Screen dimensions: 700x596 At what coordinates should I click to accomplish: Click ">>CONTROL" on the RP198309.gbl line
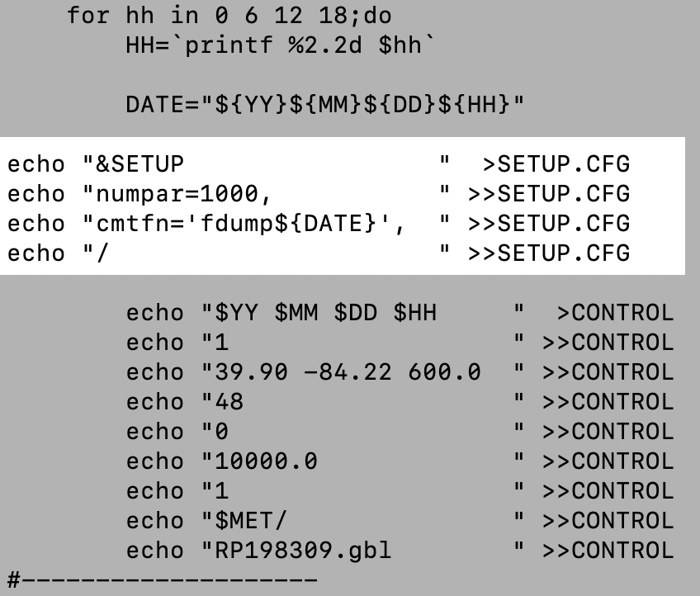607,551
